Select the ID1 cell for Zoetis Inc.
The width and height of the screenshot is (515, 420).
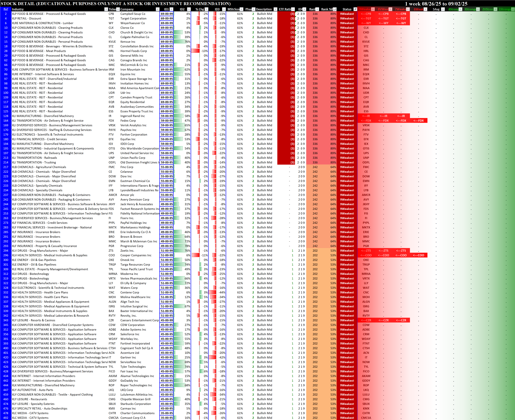(x=167, y=251)
